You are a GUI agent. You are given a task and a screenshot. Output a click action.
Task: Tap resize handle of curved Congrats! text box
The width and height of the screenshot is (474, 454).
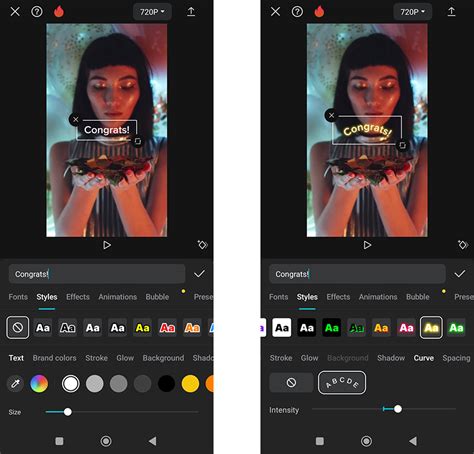coord(402,145)
